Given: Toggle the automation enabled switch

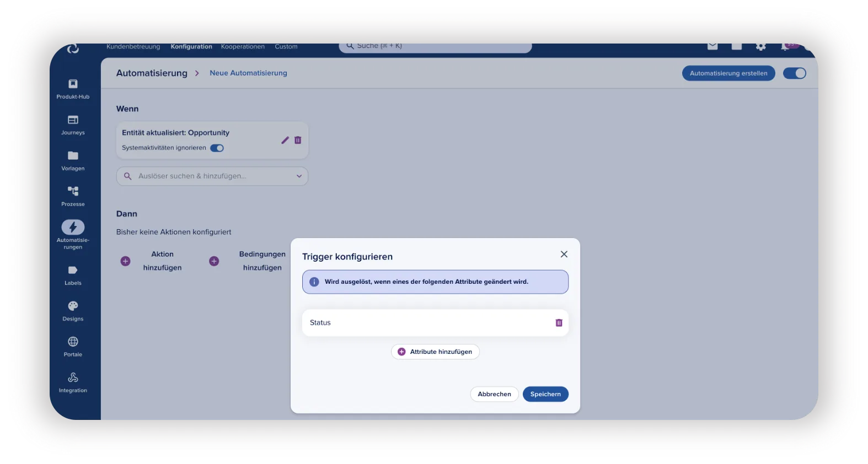Looking at the screenshot, I should [795, 73].
